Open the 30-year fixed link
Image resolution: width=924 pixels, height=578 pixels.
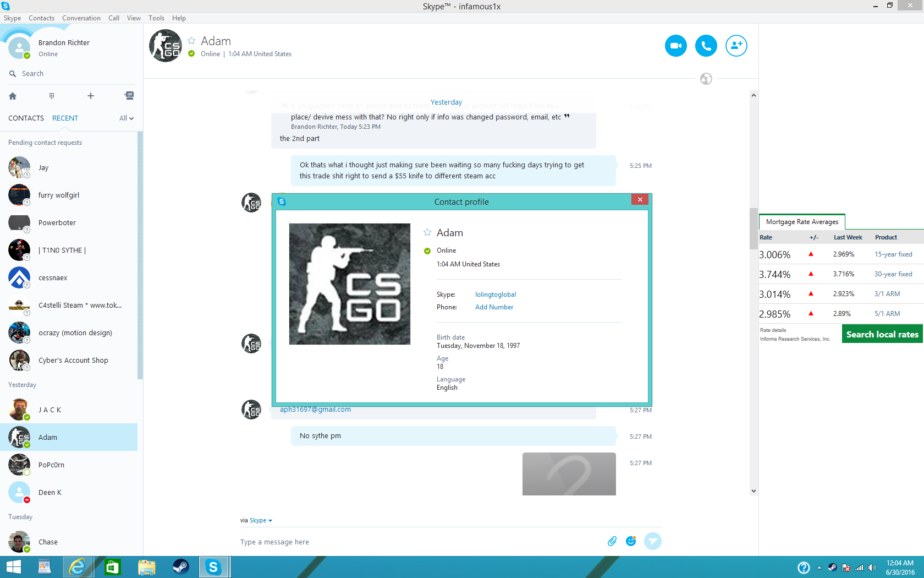coord(893,274)
